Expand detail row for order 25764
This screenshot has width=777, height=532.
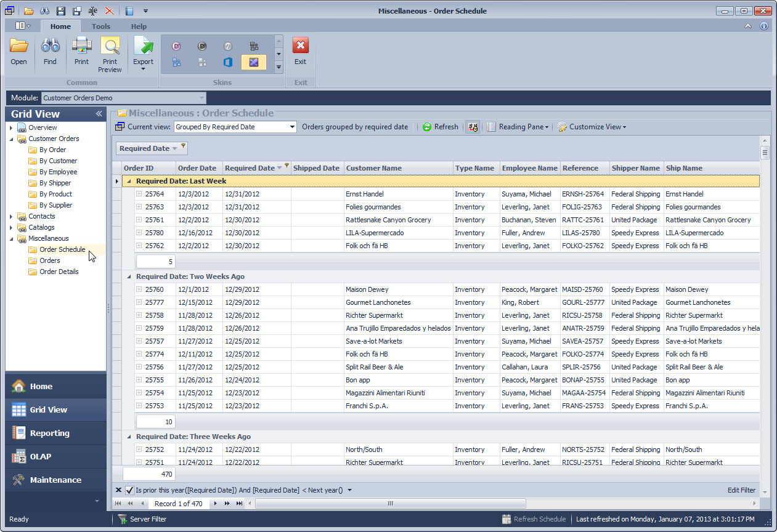point(139,194)
